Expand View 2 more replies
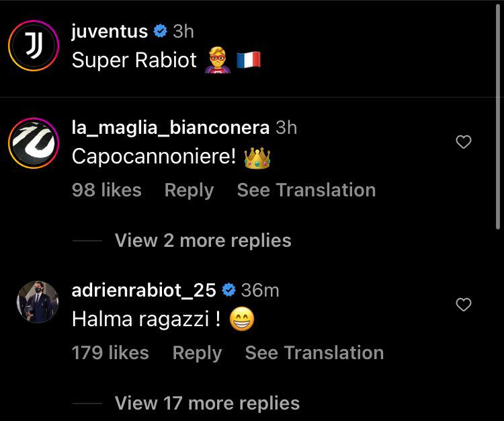 click(x=203, y=240)
